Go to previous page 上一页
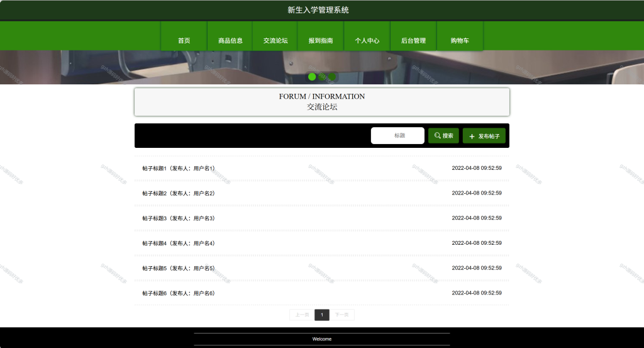 [302, 315]
